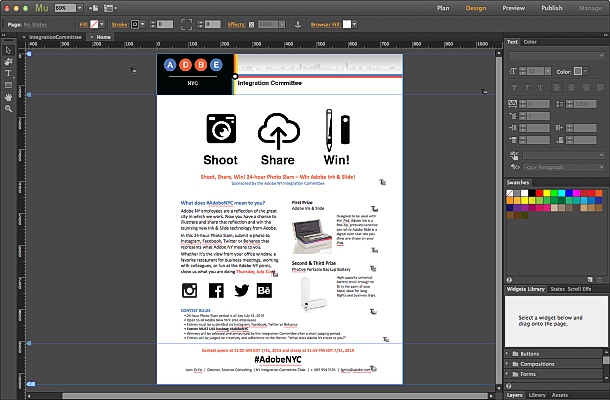Click the Swatches panel info icon

tap(509, 279)
